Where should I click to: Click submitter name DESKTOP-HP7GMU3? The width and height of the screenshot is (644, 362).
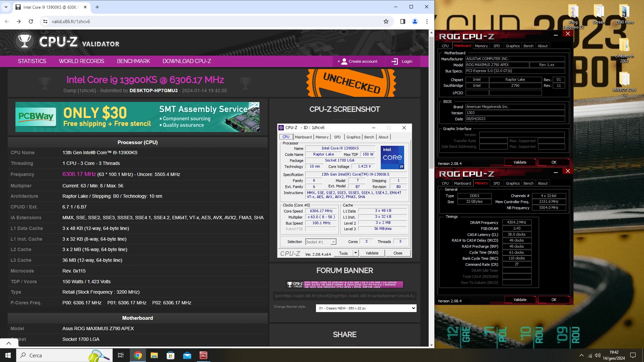click(154, 90)
